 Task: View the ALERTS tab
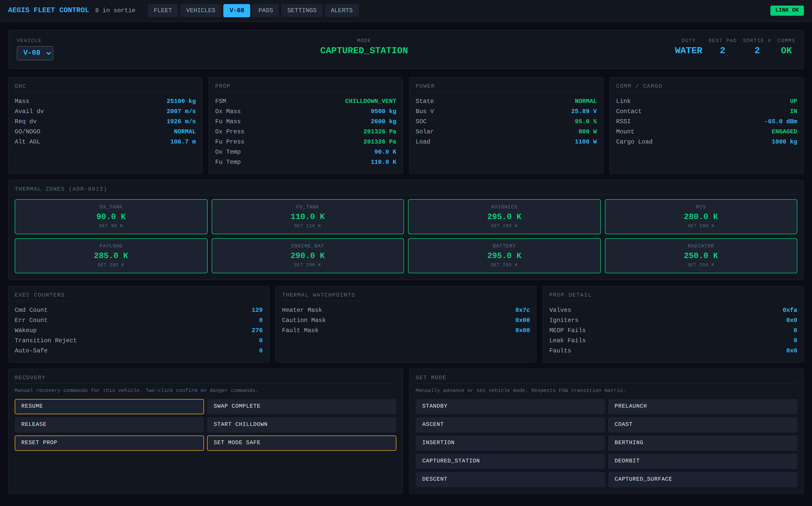(x=342, y=10)
